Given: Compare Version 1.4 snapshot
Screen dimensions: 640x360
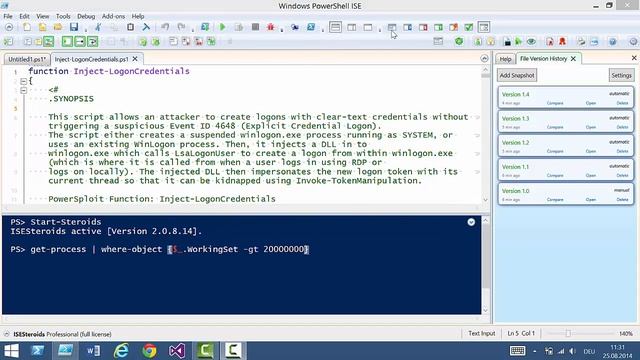Looking at the screenshot, I should click(x=555, y=103).
